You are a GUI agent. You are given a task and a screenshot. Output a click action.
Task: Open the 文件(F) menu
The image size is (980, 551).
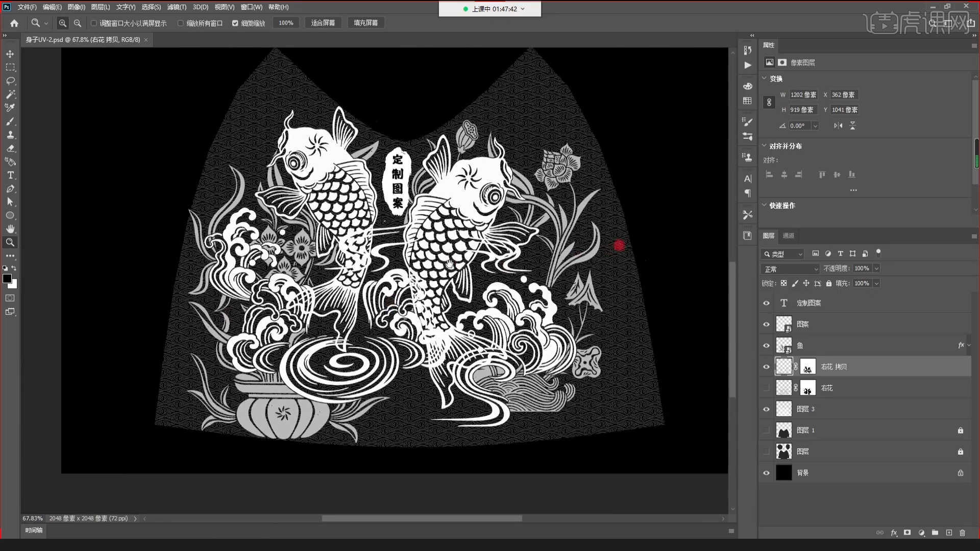(x=27, y=7)
